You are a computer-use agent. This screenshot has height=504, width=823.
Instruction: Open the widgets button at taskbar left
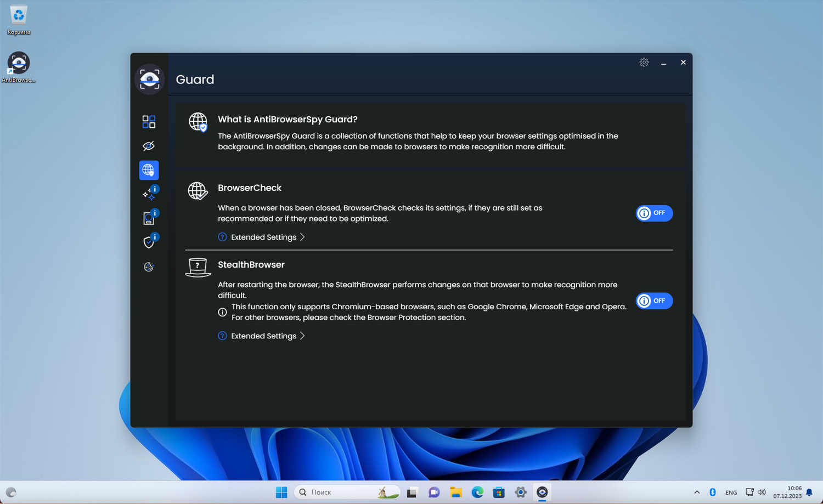click(11, 492)
